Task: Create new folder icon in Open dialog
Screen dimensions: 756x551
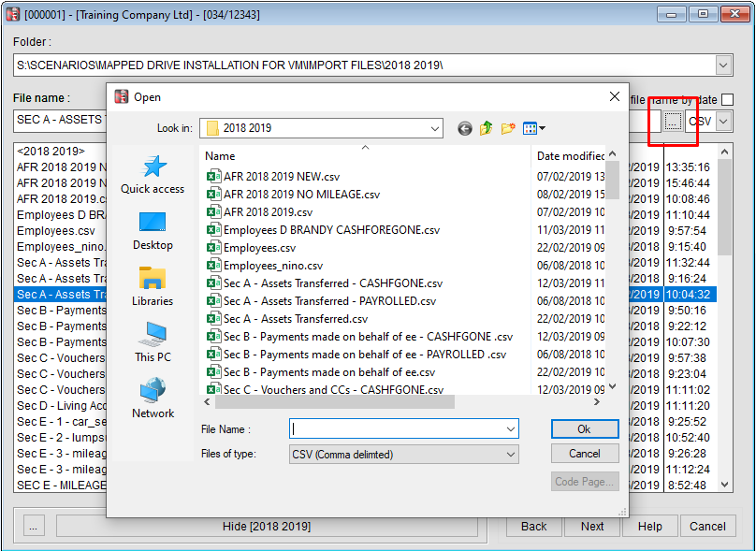Action: pos(508,128)
